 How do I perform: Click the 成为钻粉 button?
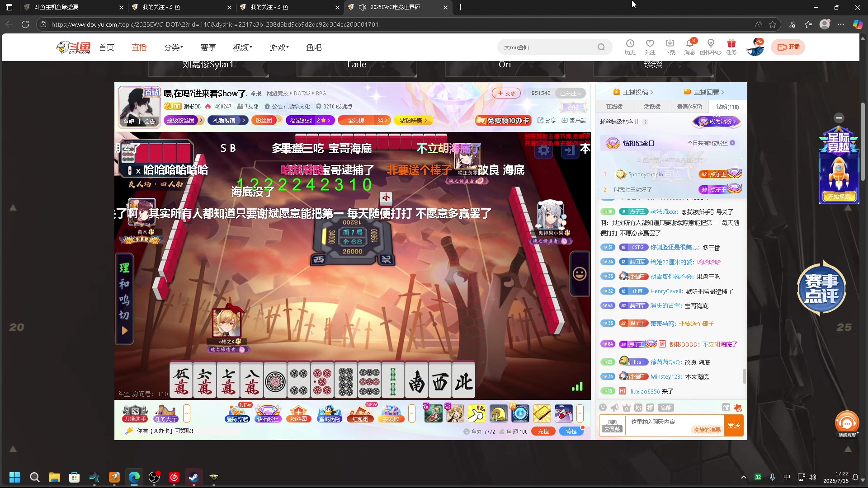click(x=717, y=122)
